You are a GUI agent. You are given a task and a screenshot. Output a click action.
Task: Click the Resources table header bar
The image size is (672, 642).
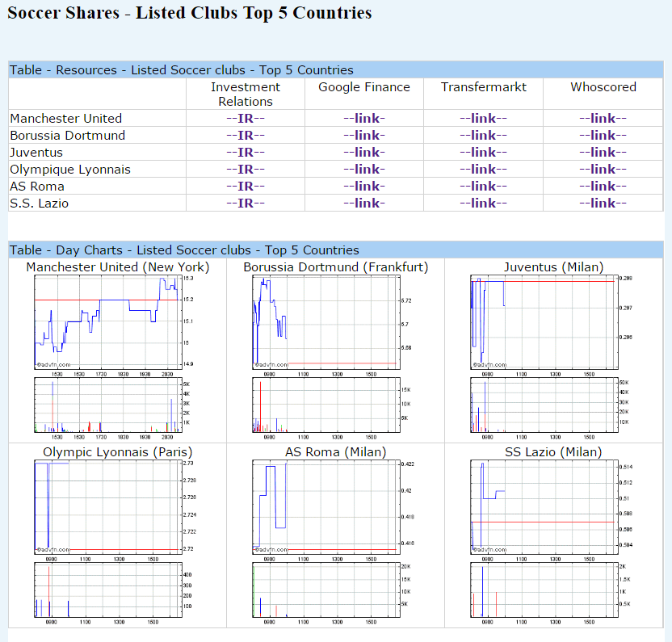(x=336, y=70)
